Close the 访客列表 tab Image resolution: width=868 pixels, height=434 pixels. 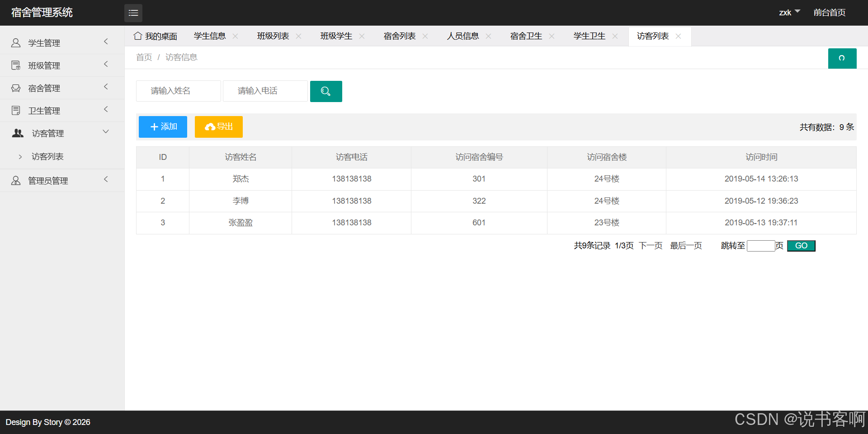pos(678,36)
